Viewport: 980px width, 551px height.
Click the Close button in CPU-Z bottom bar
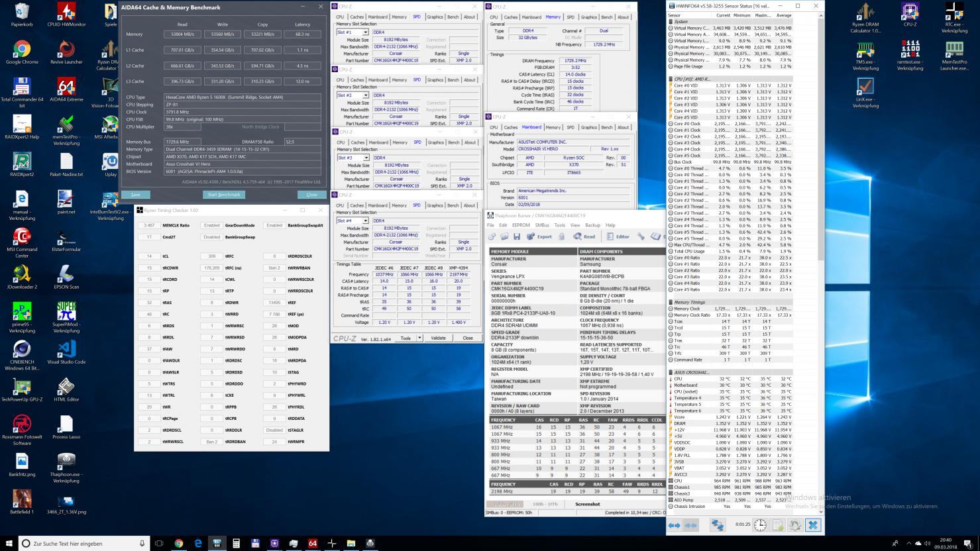pos(468,338)
